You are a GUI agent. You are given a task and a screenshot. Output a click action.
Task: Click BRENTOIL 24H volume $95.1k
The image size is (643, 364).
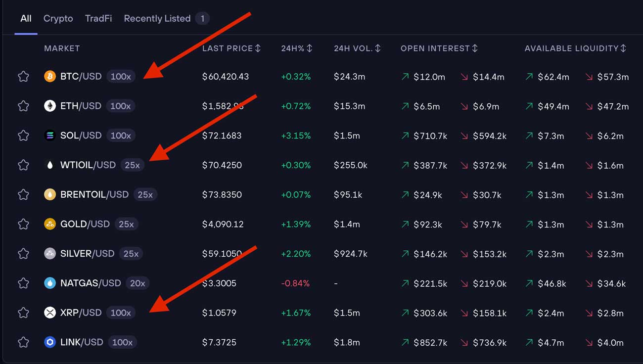click(348, 195)
